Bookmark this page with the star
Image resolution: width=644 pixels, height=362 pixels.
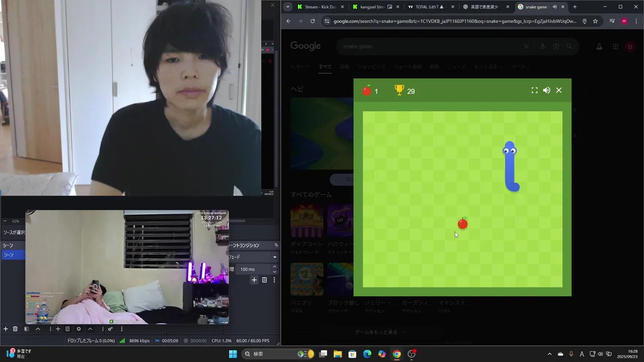point(595,21)
